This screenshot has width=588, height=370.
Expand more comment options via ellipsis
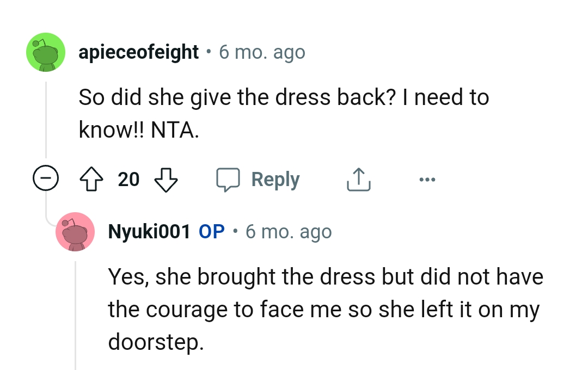coord(427,178)
